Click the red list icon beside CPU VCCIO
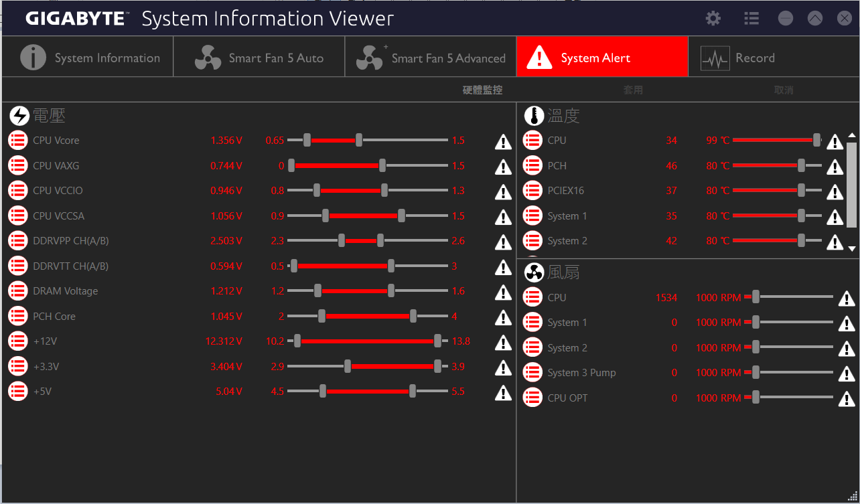Screen dimensions: 860x504 (18, 191)
